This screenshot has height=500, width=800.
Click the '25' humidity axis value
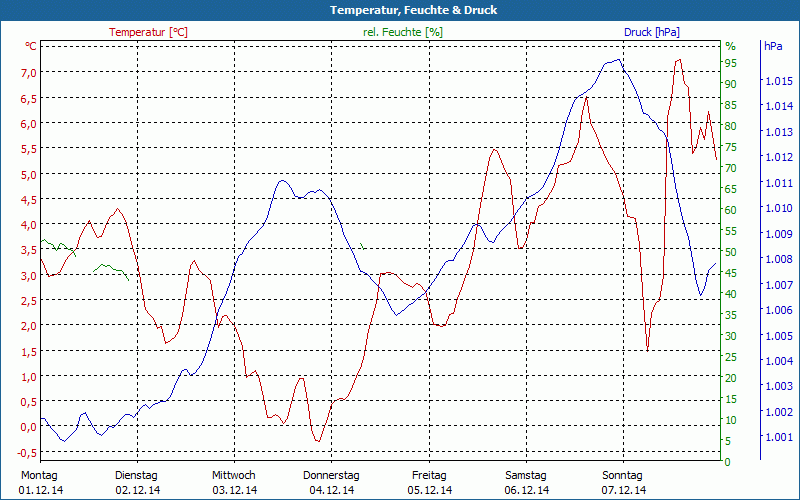(731, 357)
